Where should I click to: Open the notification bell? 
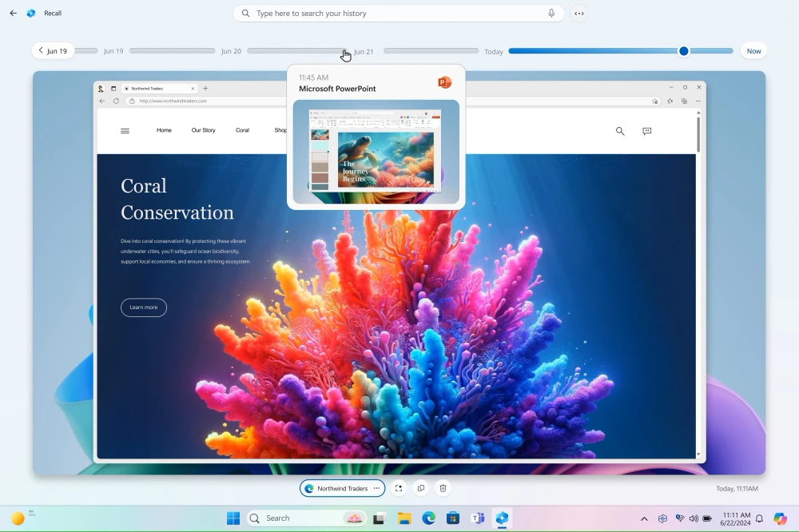(759, 518)
